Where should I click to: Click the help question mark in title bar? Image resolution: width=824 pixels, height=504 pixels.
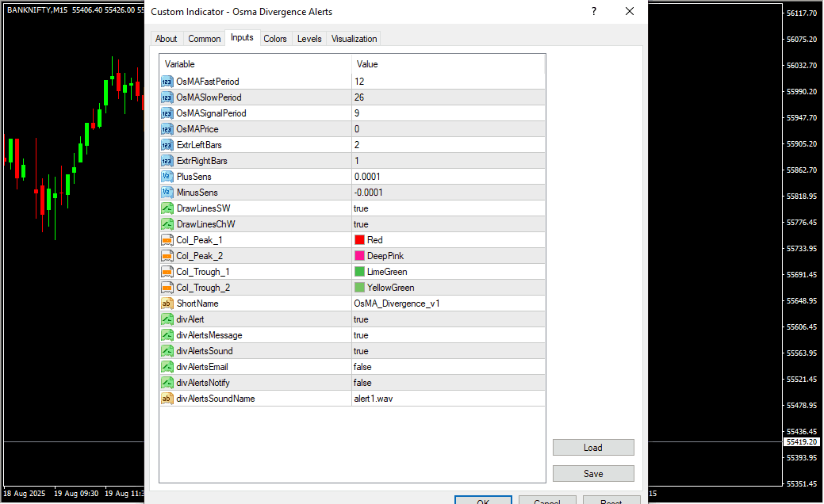tap(594, 12)
